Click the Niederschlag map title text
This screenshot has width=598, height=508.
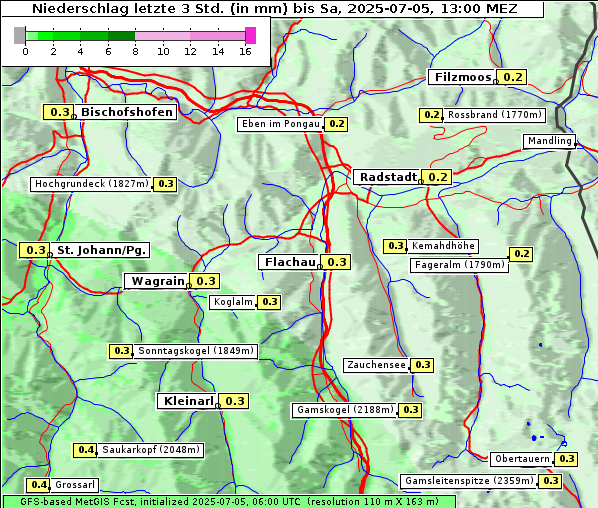pos(275,9)
